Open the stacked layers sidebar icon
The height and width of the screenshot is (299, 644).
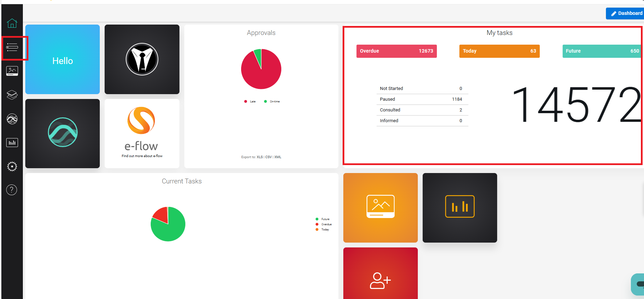12,95
